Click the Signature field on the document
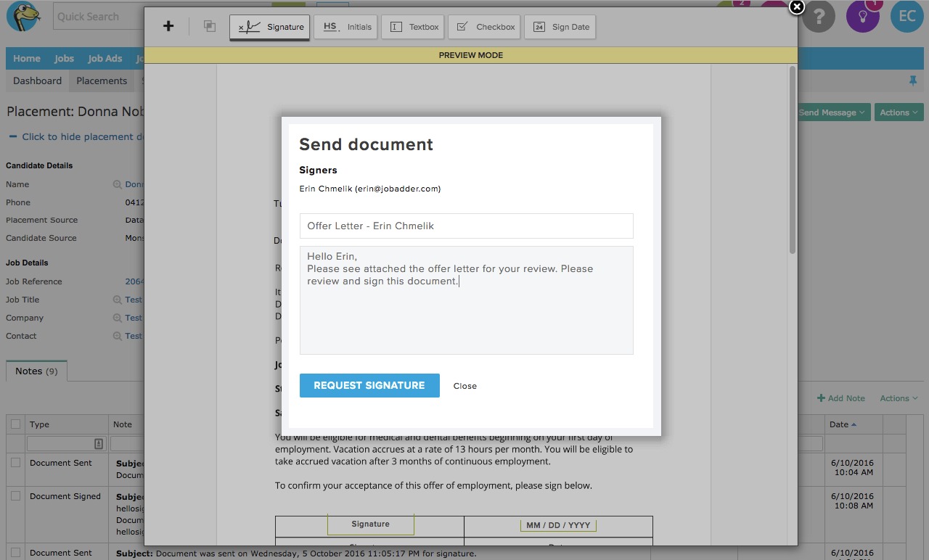This screenshot has height=560, width=929. pyautogui.click(x=370, y=524)
